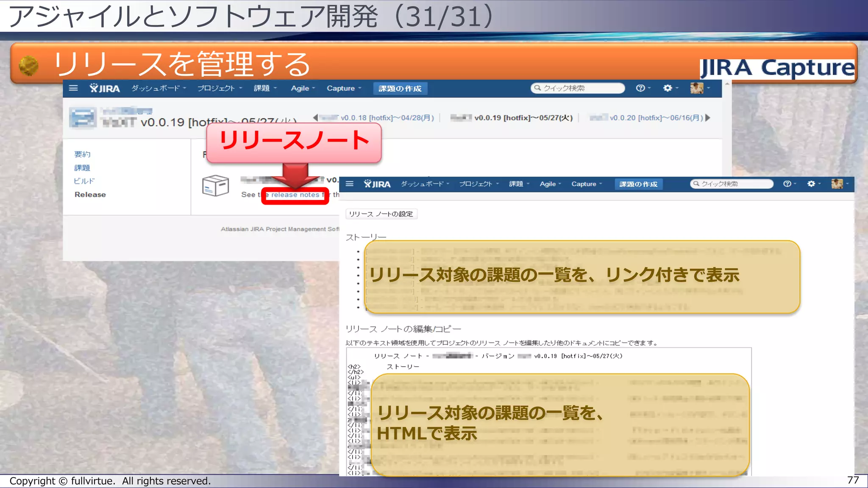Open settings gear in back JIRA window

670,88
